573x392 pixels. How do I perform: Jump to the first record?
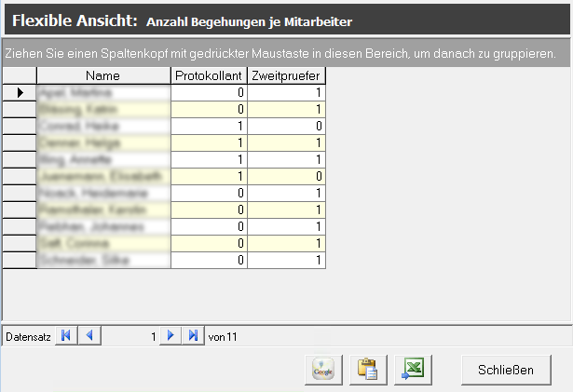pyautogui.click(x=68, y=335)
